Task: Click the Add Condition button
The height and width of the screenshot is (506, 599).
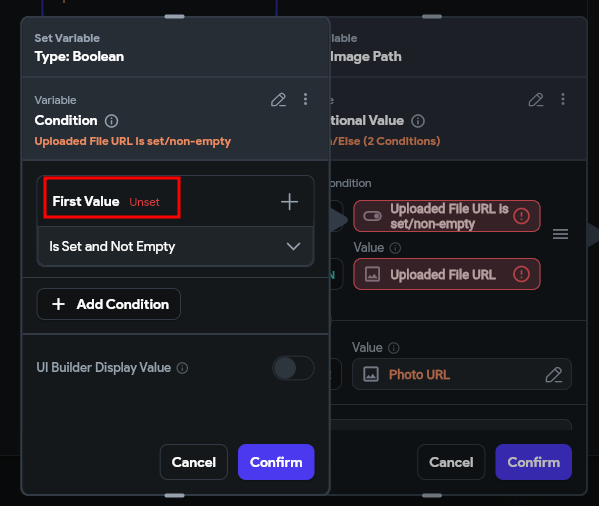Action: [x=108, y=304]
